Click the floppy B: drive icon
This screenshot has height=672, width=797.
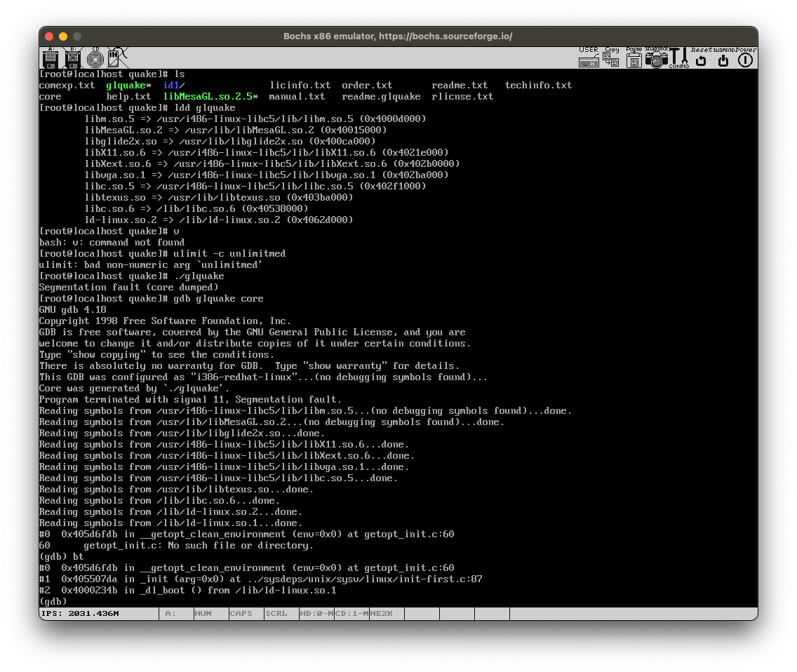pos(73,58)
